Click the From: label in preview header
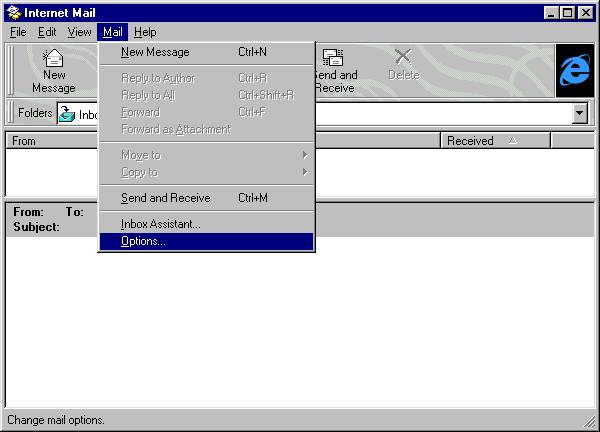Screen dimensions: 600x432 click(28, 212)
